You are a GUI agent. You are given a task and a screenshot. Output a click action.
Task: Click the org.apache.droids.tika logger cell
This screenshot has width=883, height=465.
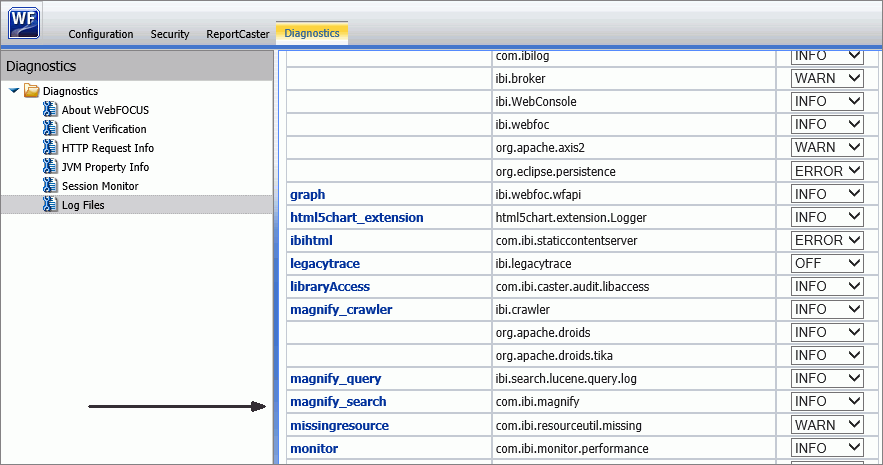[x=634, y=356]
